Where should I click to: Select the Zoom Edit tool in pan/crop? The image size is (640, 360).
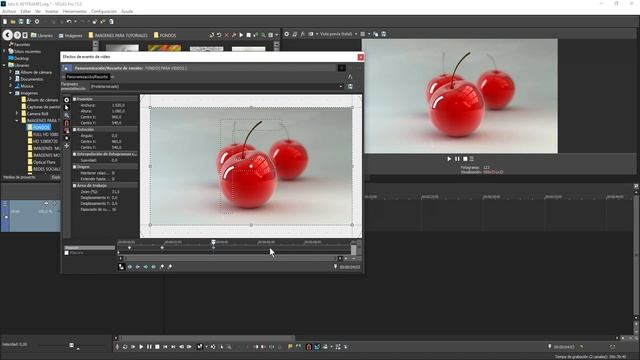(67, 116)
